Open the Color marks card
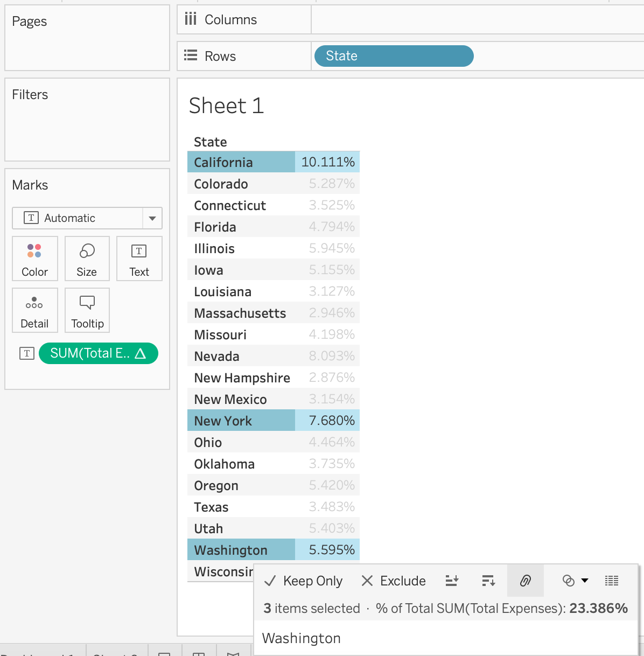This screenshot has height=656, width=644. 35,259
